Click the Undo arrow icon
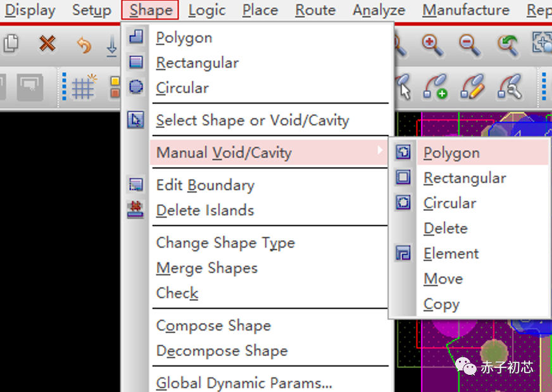Viewport: 552px width, 392px height. (x=84, y=44)
